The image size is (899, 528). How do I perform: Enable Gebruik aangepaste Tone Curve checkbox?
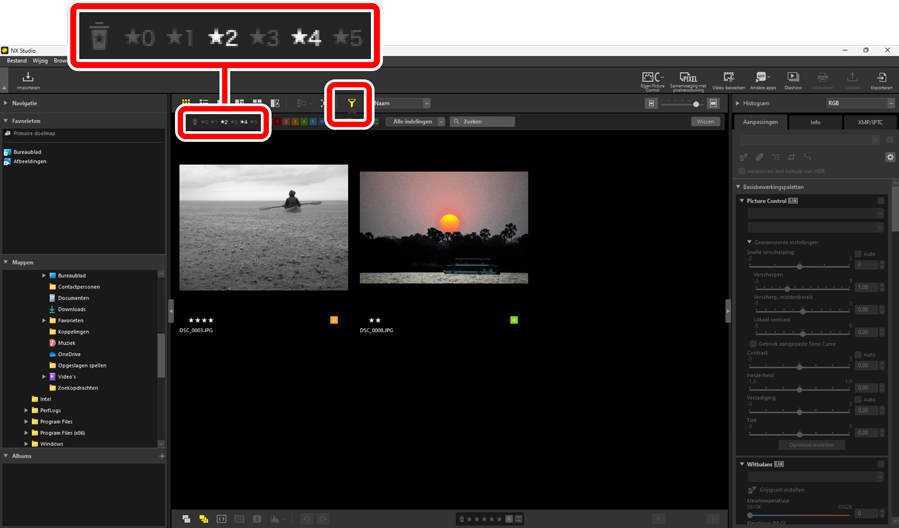752,343
